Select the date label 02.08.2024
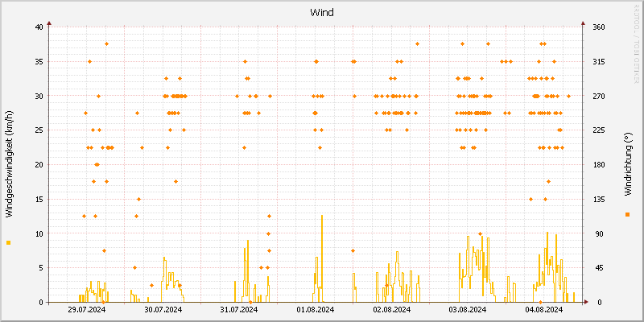This screenshot has width=644, height=322. click(x=392, y=309)
